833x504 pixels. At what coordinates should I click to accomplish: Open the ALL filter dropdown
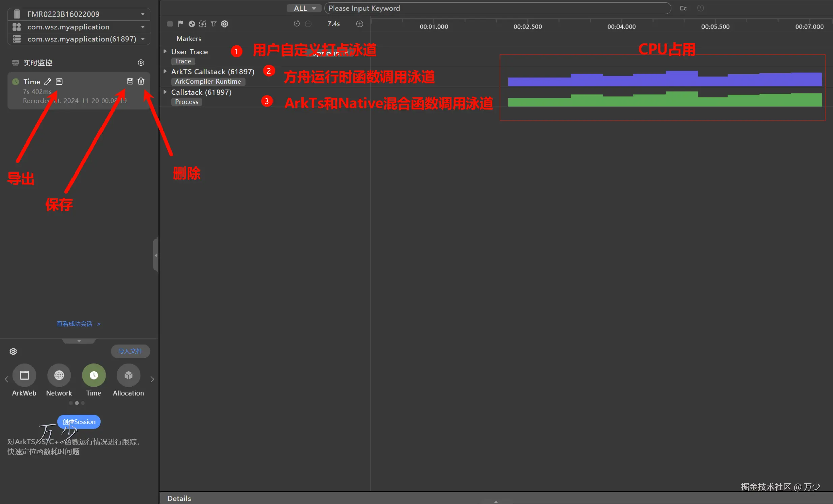click(304, 8)
